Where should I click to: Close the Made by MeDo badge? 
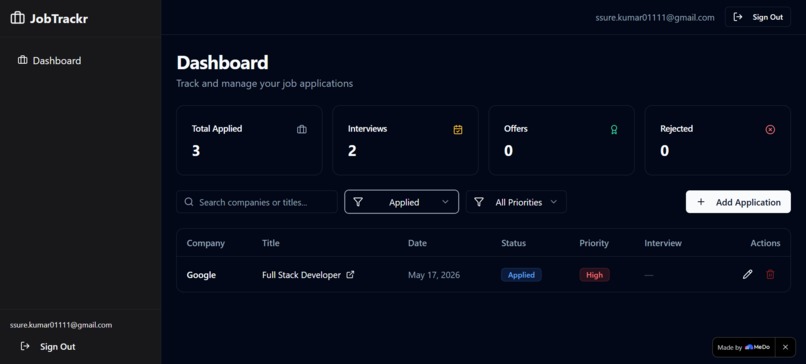coord(785,347)
